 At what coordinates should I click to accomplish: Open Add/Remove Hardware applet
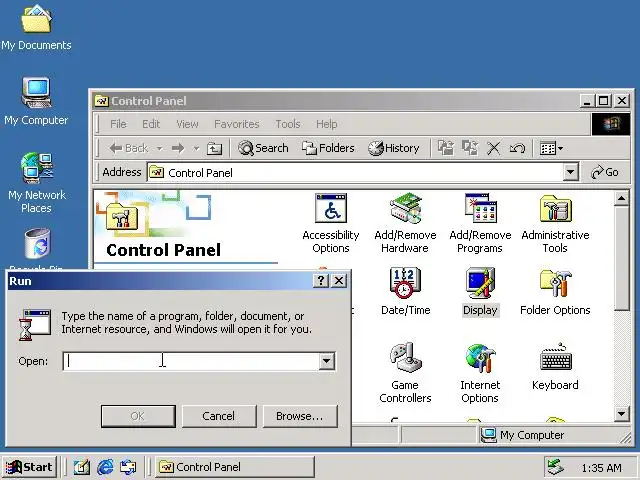[x=405, y=223]
